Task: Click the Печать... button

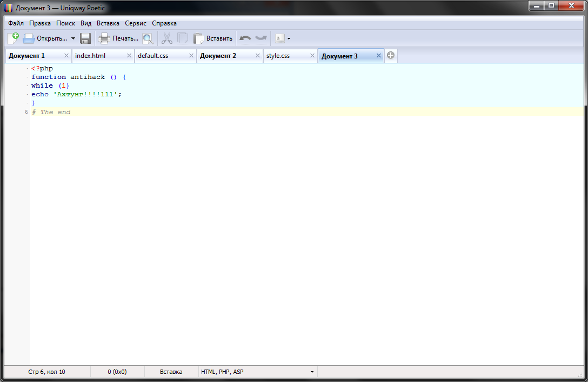Action: point(118,38)
